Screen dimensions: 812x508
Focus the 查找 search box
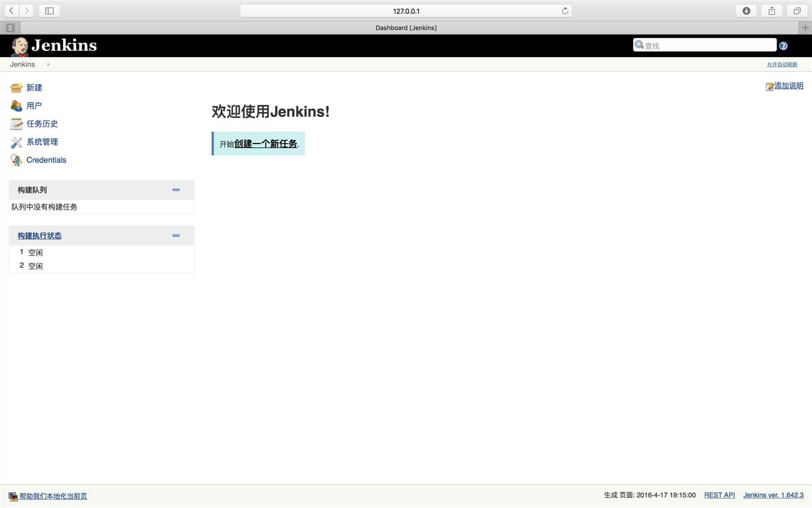click(x=705, y=46)
